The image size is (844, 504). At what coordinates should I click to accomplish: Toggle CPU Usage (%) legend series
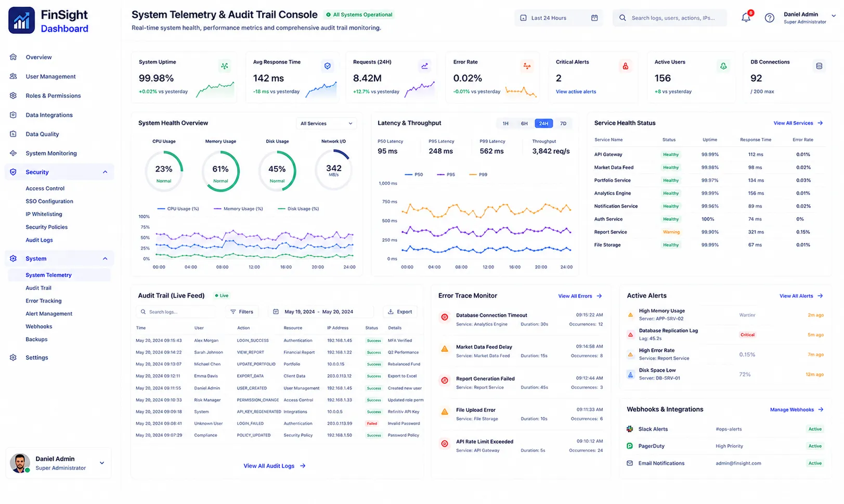pyautogui.click(x=178, y=209)
